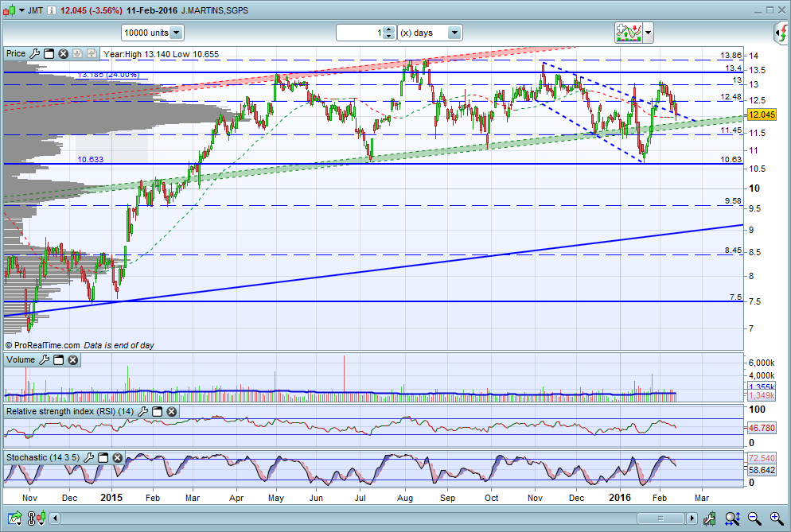791x532 pixels.
Task: Click the Stochastic value 72.540 label
Action: 762,458
